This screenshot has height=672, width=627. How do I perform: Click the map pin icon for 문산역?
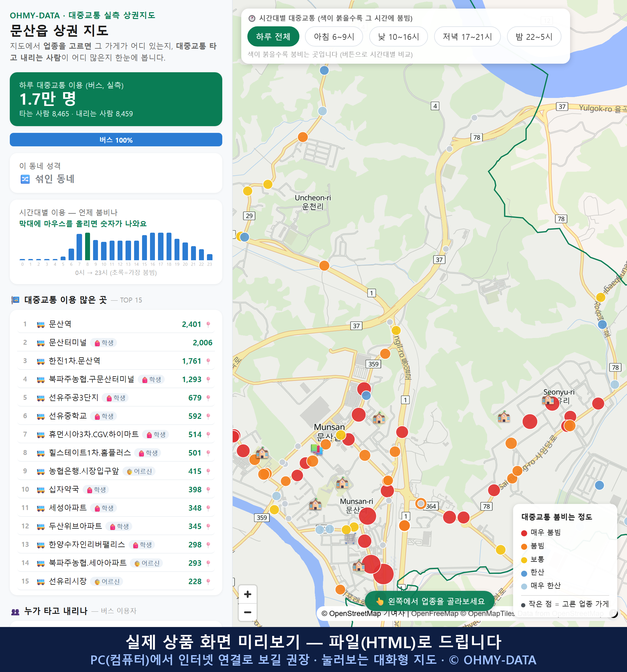pyautogui.click(x=208, y=325)
